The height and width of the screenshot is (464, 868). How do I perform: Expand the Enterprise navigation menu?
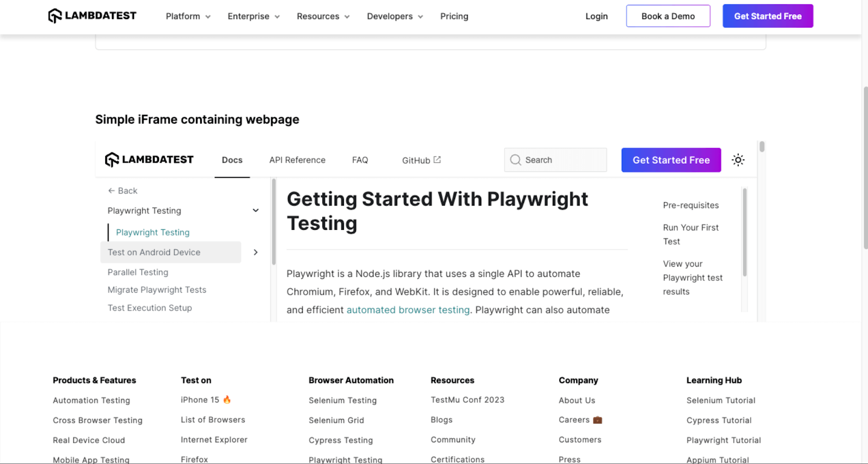pos(253,16)
